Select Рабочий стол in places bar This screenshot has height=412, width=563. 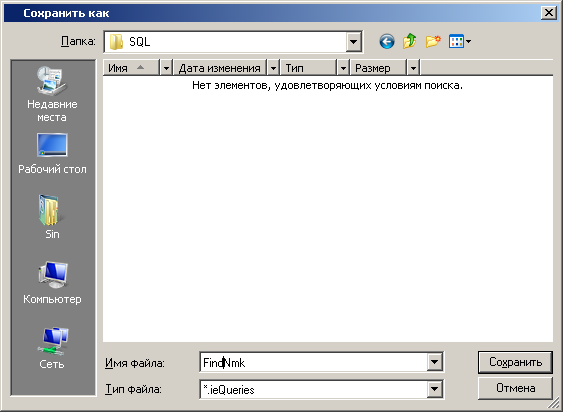52,154
